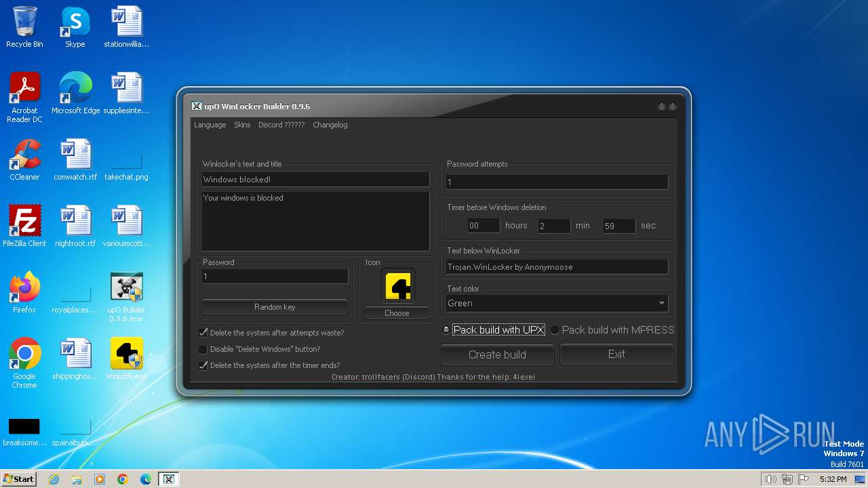Image resolution: width=868 pixels, height=488 pixels.
Task: Open Edge from the taskbar
Action: pos(146,479)
